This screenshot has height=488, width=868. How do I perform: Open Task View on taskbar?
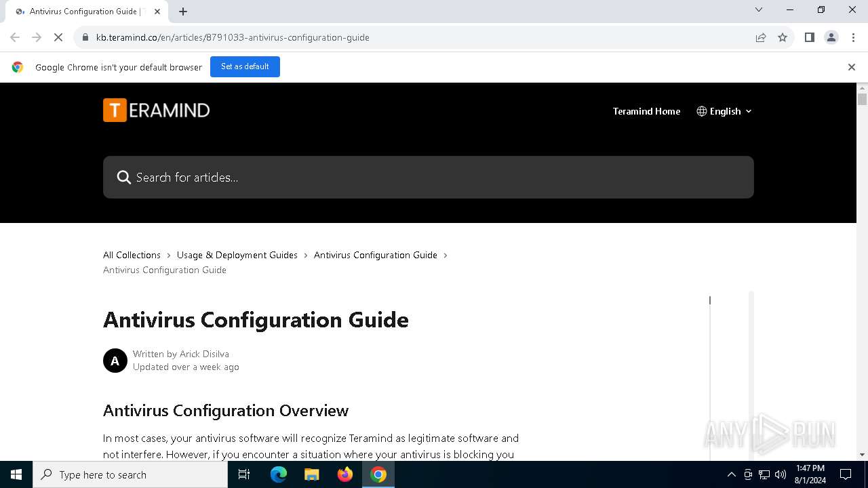244,474
